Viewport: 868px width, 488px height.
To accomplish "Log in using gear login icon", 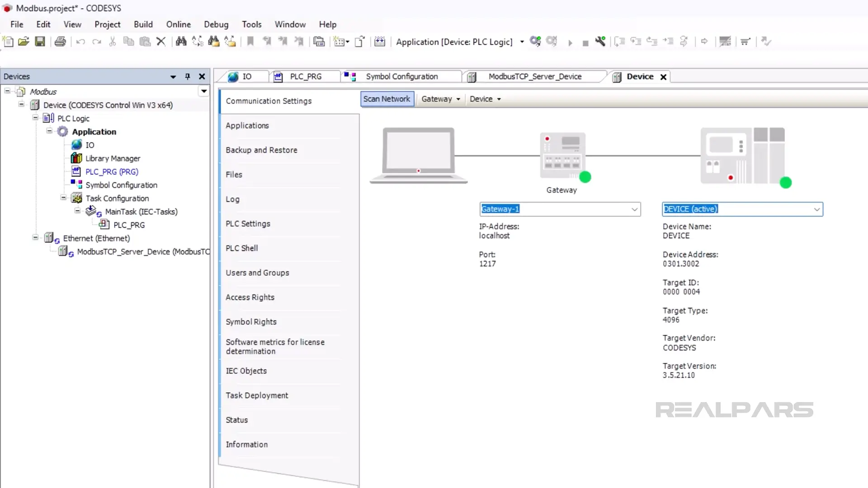I will click(x=535, y=42).
